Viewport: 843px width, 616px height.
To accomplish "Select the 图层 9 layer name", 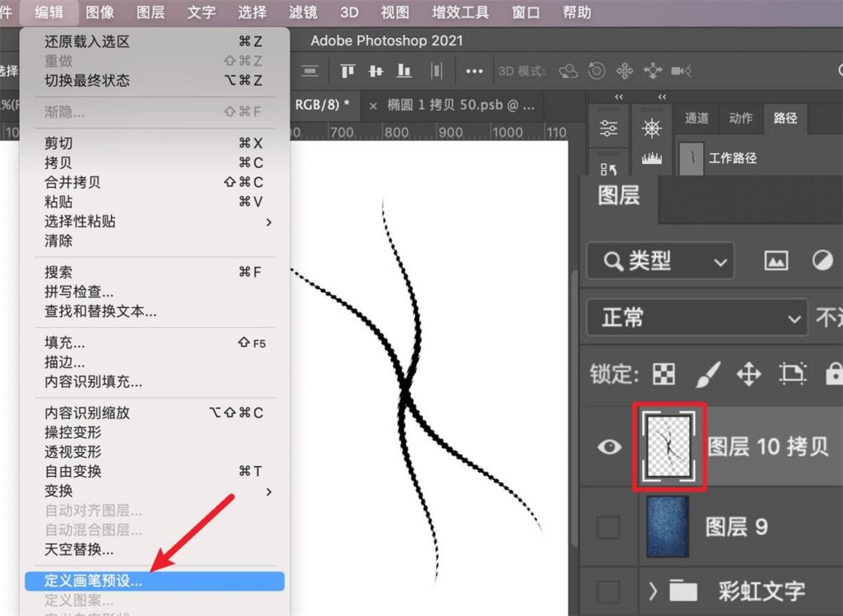I will (736, 527).
